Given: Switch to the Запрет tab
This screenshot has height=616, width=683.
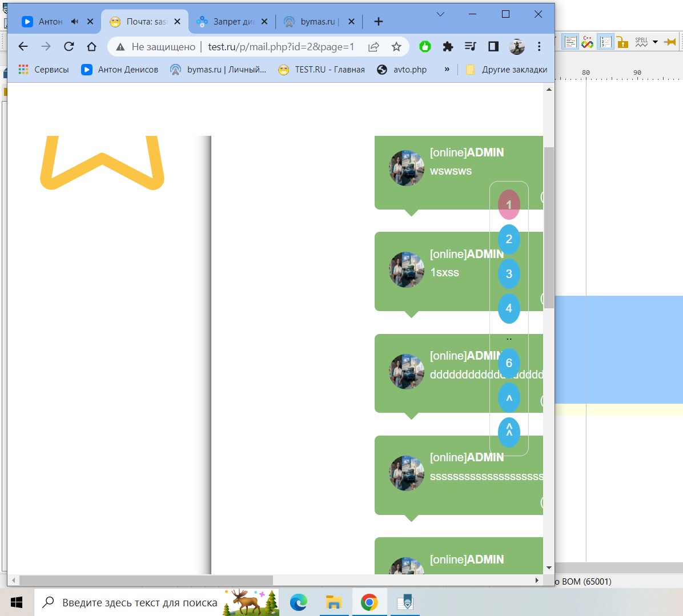Looking at the screenshot, I should point(226,22).
